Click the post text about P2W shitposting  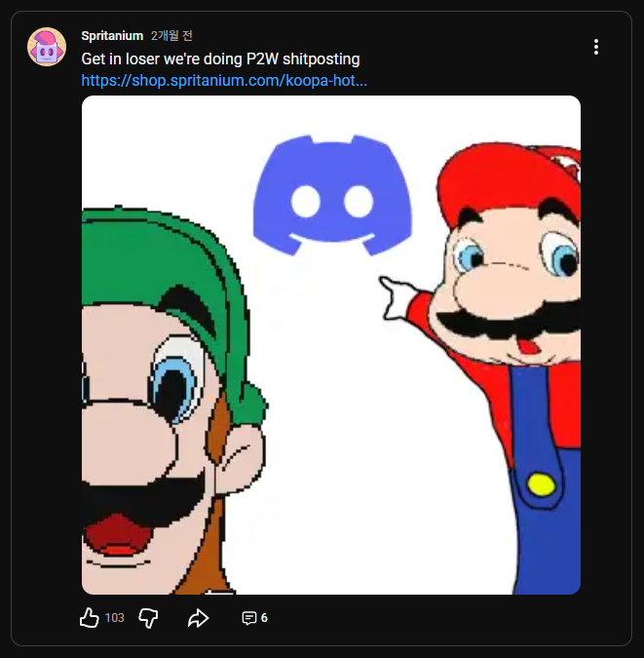220,58
